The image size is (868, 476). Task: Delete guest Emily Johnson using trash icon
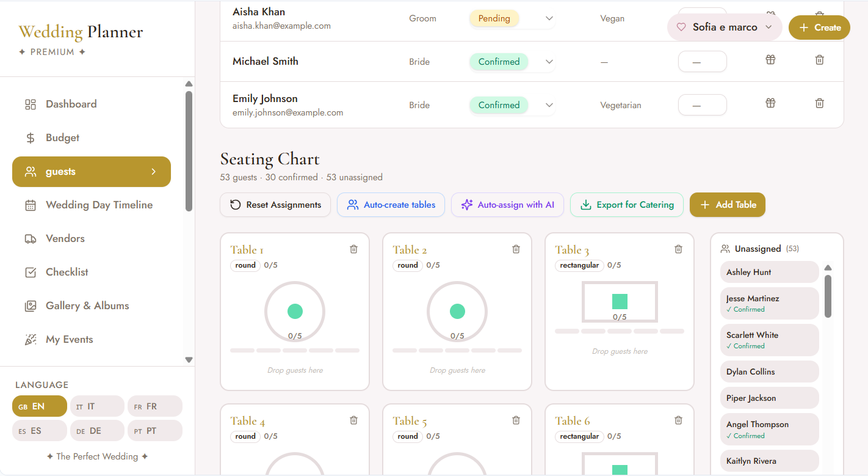(820, 103)
